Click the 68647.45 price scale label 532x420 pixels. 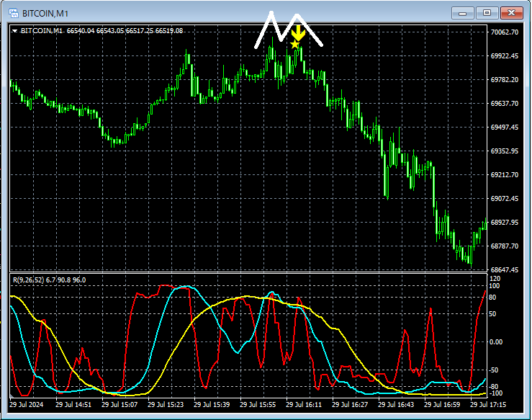click(505, 270)
